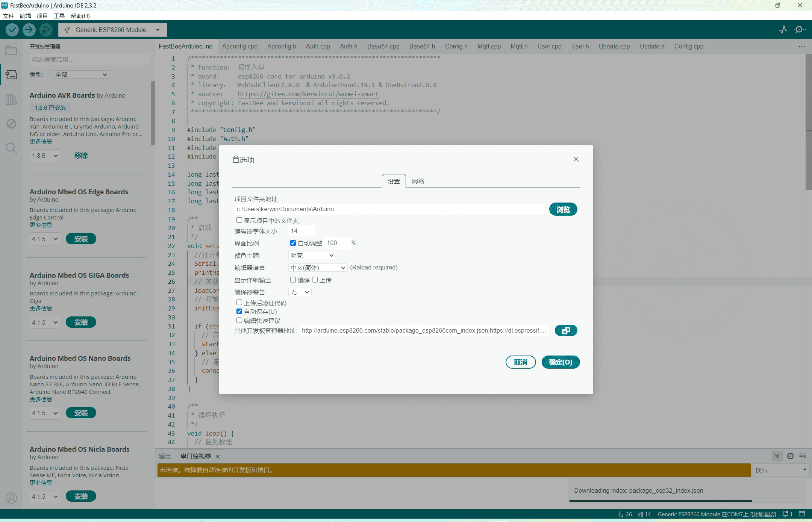
Task: Toggle autoscroll icon in serial monitor
Action: [x=777, y=456]
